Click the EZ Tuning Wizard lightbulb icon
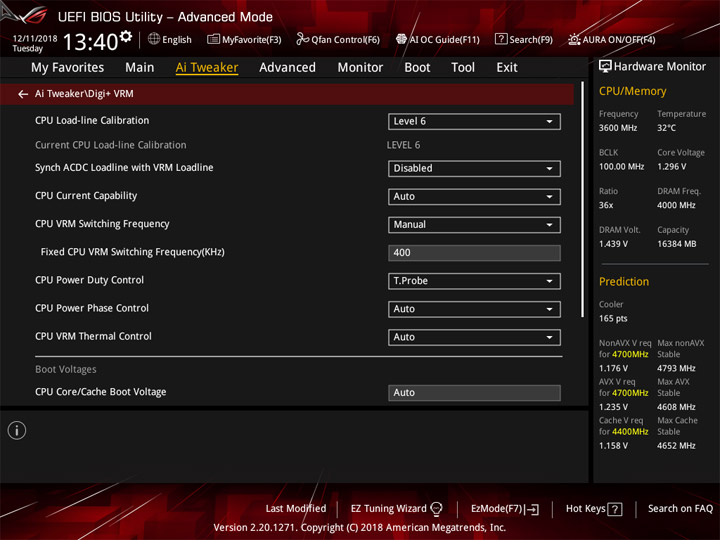The width and height of the screenshot is (720, 540). coord(436,509)
